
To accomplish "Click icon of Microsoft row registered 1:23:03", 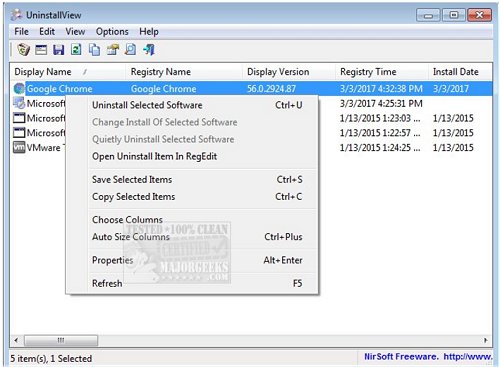I will [19, 118].
